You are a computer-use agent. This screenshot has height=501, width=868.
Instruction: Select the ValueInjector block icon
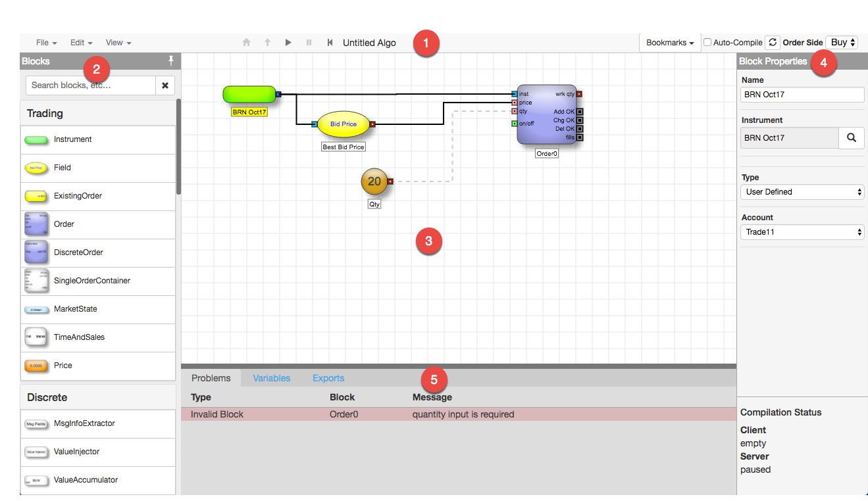click(36, 452)
